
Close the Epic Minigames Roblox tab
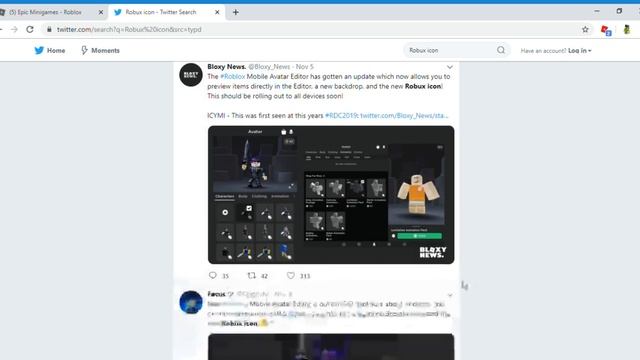tap(101, 12)
